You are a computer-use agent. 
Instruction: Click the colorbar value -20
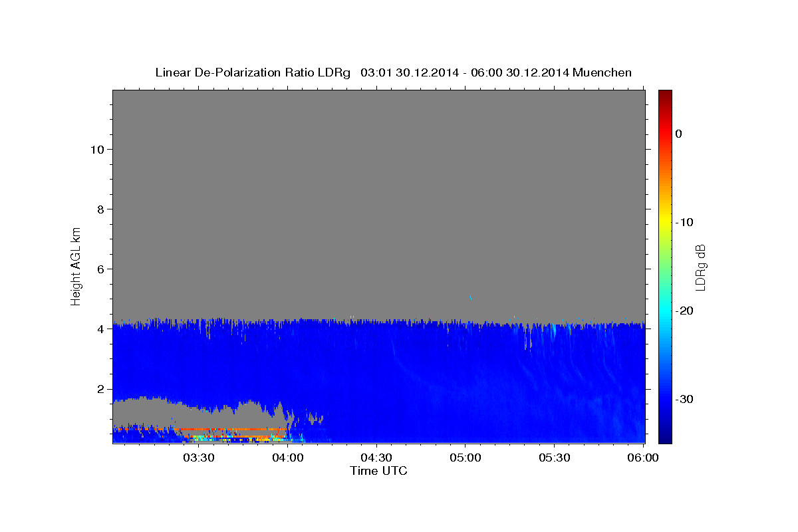(684, 311)
